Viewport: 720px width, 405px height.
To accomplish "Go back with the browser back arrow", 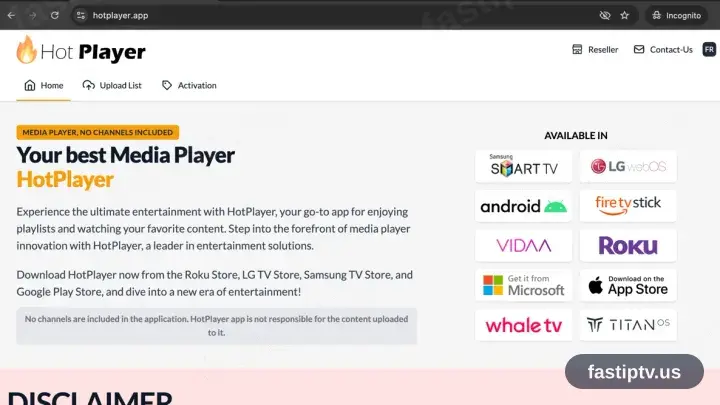I will pyautogui.click(x=11, y=15).
